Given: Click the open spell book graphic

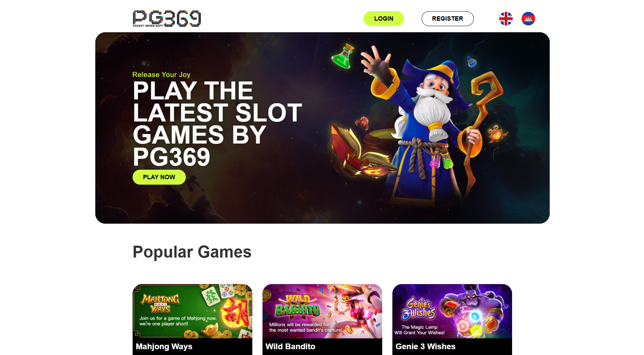Looking at the screenshot, I should (x=359, y=151).
